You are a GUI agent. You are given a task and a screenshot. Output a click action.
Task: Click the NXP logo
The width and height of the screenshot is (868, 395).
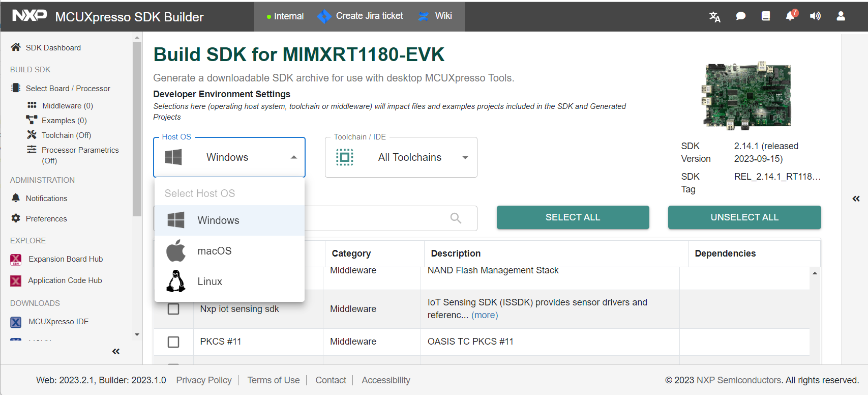pyautogui.click(x=29, y=16)
